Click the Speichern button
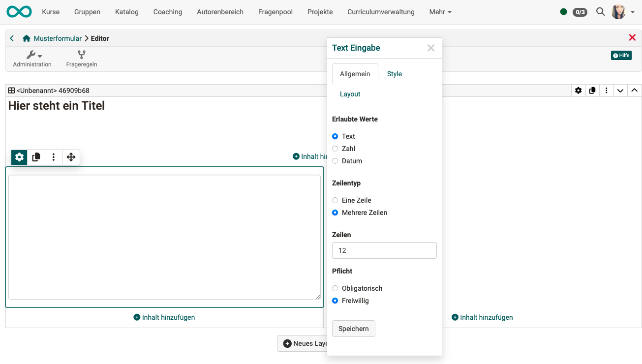The image size is (642, 364). [x=353, y=329]
